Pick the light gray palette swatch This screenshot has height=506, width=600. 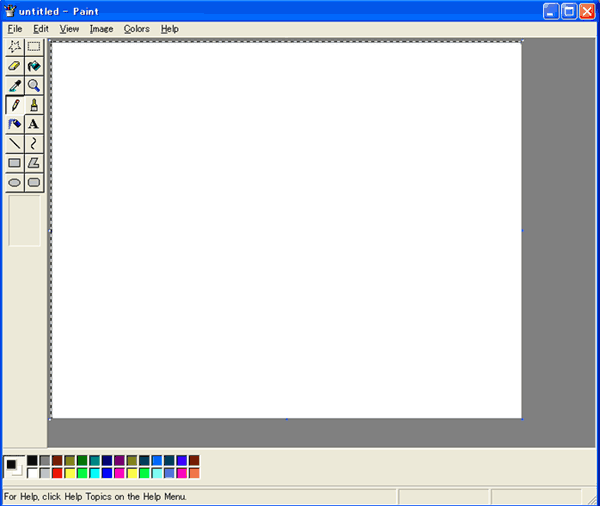[45, 473]
